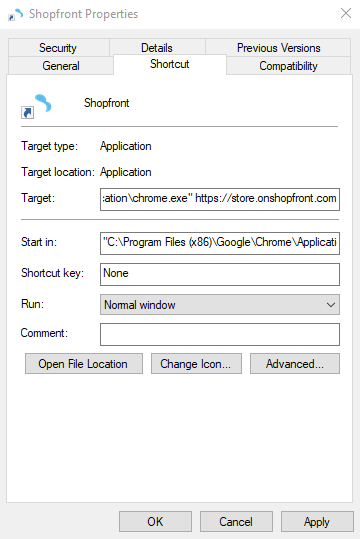Click the large Shopfront shortcut icon

[36, 107]
